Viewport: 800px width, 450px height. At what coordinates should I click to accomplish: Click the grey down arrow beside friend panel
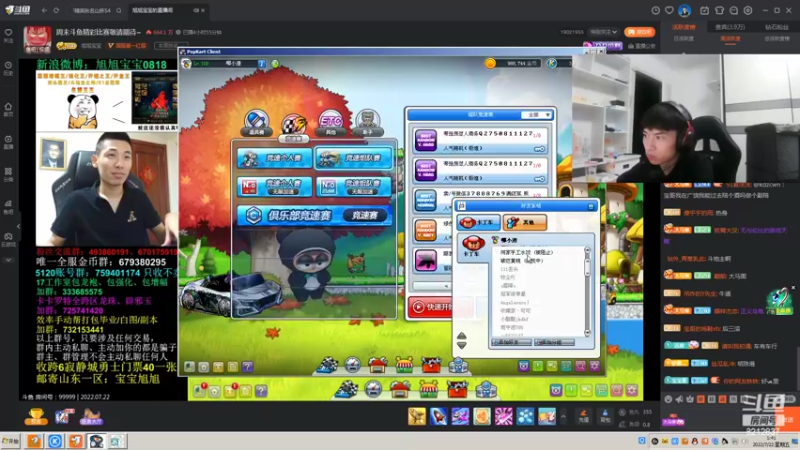tap(462, 345)
